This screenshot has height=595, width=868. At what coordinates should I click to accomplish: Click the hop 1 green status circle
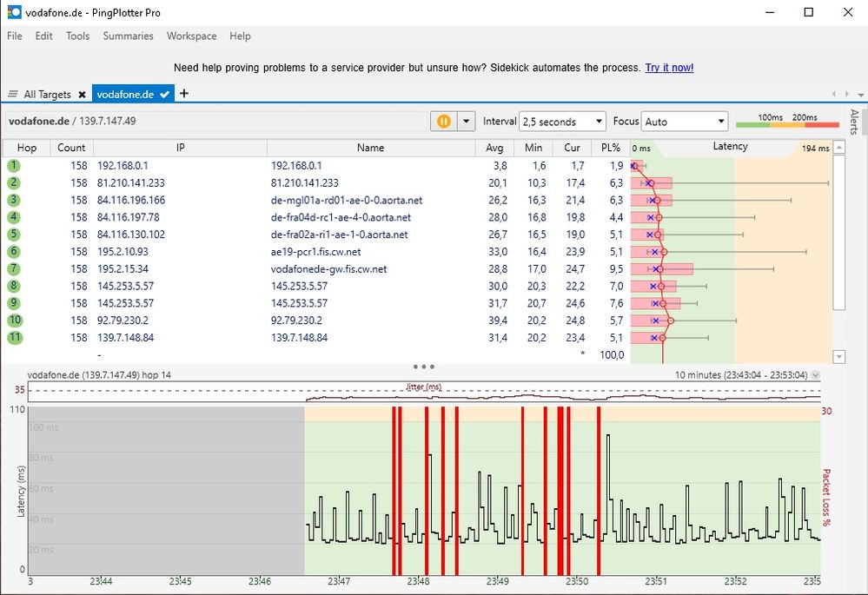[14, 165]
